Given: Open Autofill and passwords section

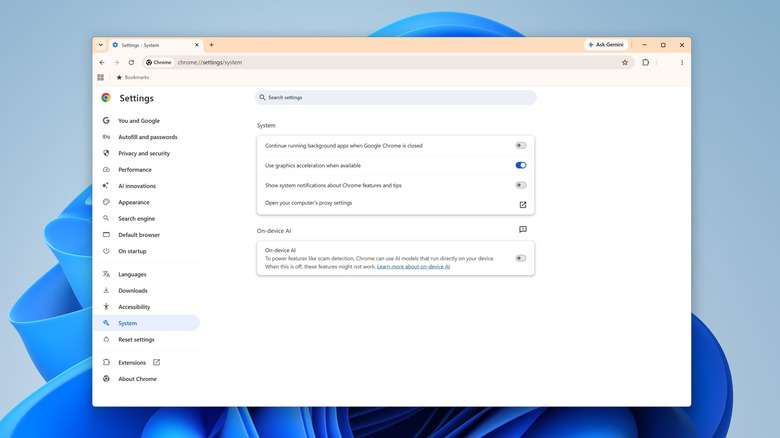Looking at the screenshot, I should click(x=147, y=137).
